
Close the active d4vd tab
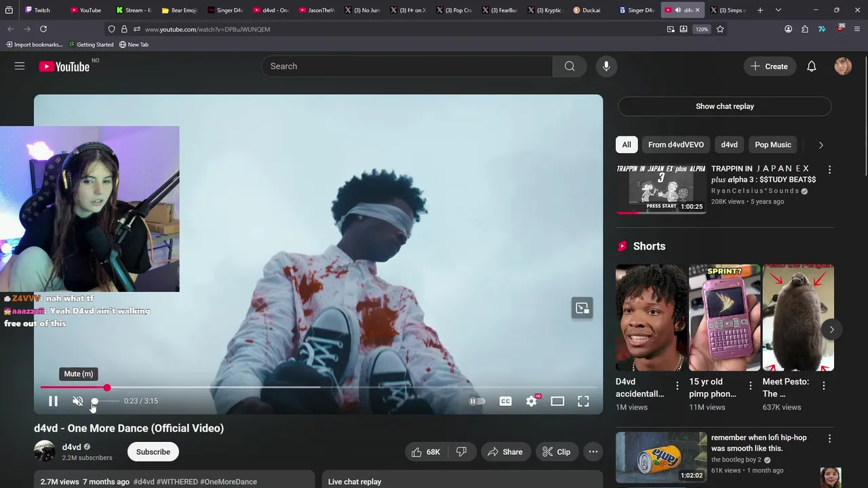pyautogui.click(x=697, y=10)
